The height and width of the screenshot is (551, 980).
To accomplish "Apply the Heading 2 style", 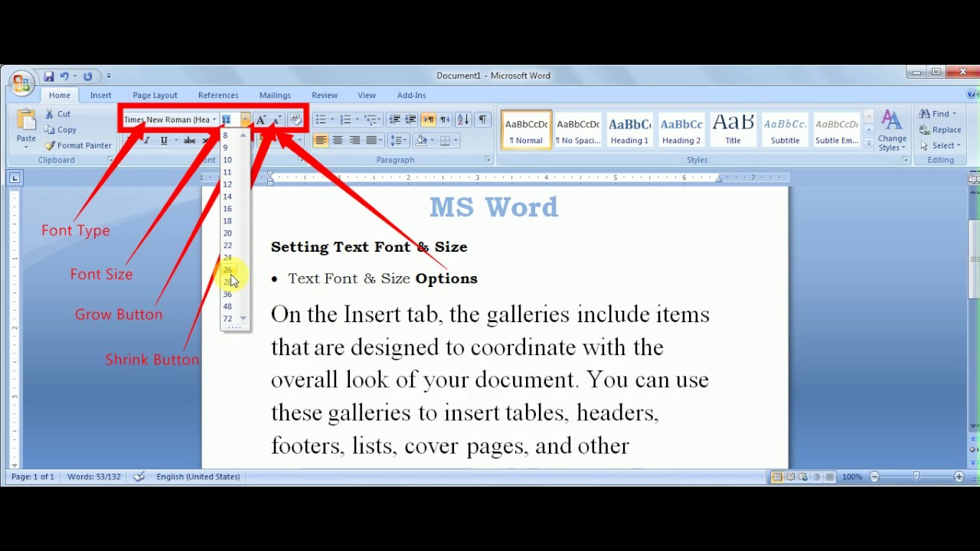I will [x=681, y=129].
